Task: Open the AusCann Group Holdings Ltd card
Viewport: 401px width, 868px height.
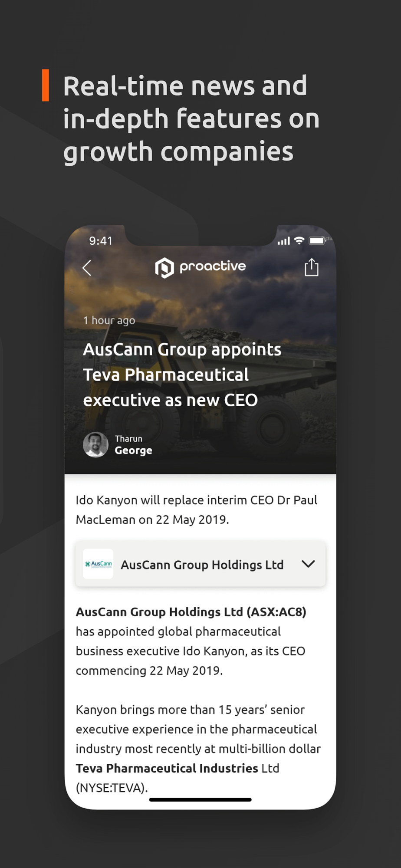Action: click(x=200, y=564)
